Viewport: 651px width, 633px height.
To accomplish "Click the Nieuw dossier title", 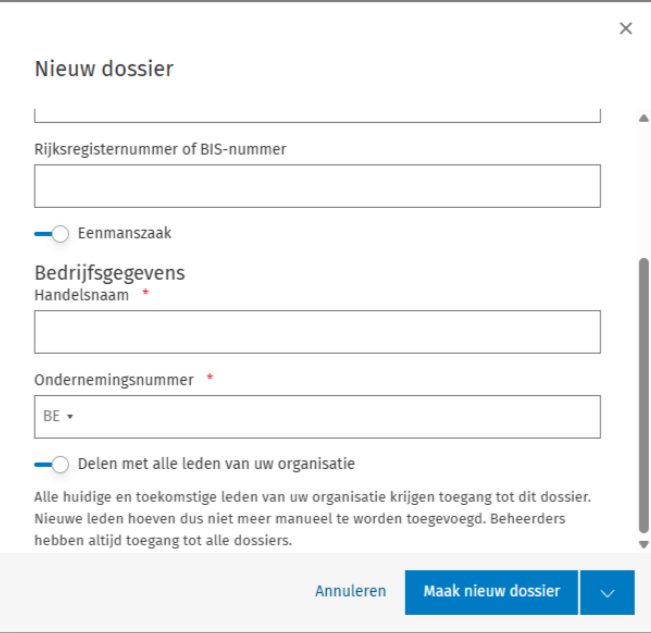I will (x=104, y=68).
